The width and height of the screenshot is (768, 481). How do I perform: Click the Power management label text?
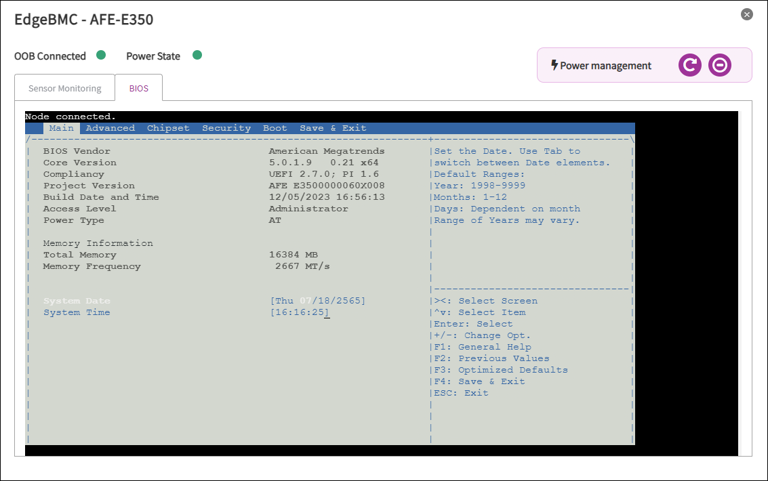click(x=605, y=66)
